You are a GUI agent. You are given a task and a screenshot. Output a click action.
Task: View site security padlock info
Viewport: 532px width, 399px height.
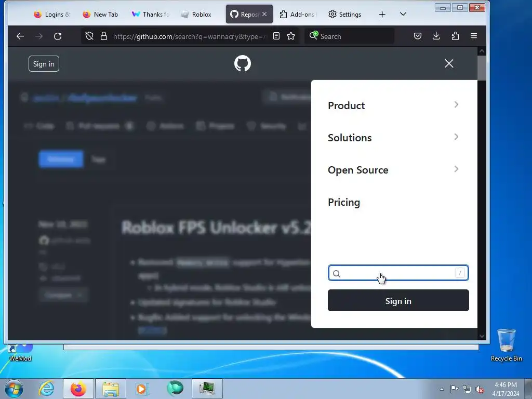(x=104, y=36)
